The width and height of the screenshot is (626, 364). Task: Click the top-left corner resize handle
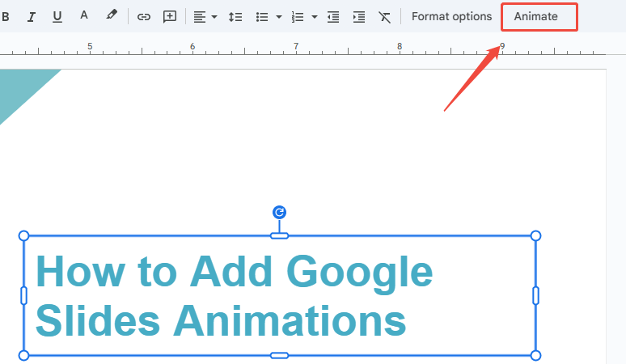[23, 236]
